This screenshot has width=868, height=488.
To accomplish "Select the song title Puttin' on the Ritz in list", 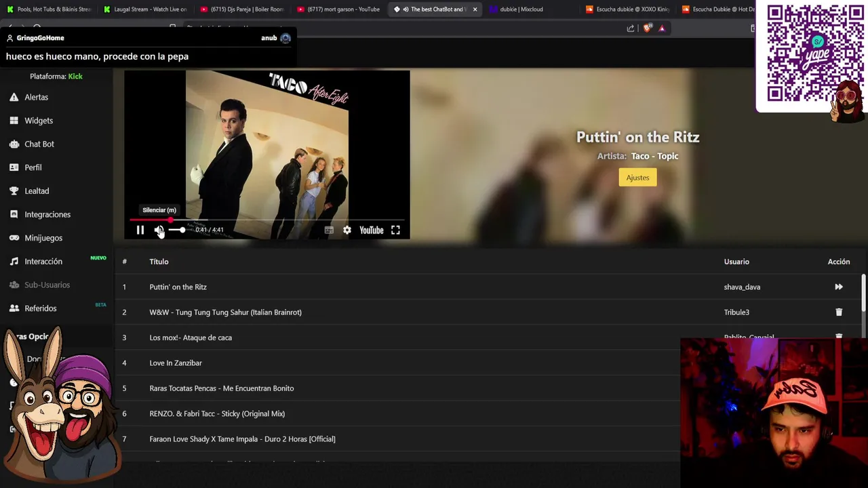I will (x=178, y=287).
